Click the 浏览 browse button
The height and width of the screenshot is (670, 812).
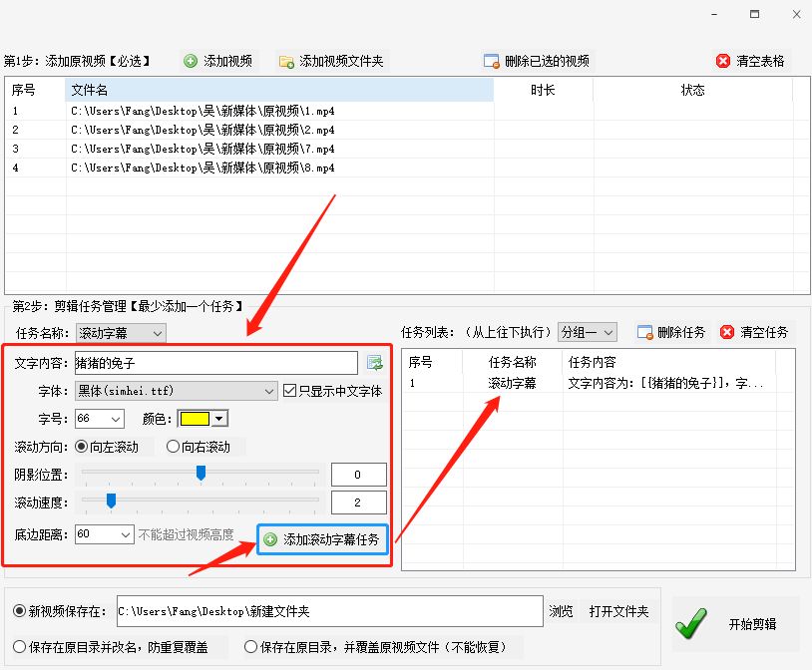pos(561,613)
